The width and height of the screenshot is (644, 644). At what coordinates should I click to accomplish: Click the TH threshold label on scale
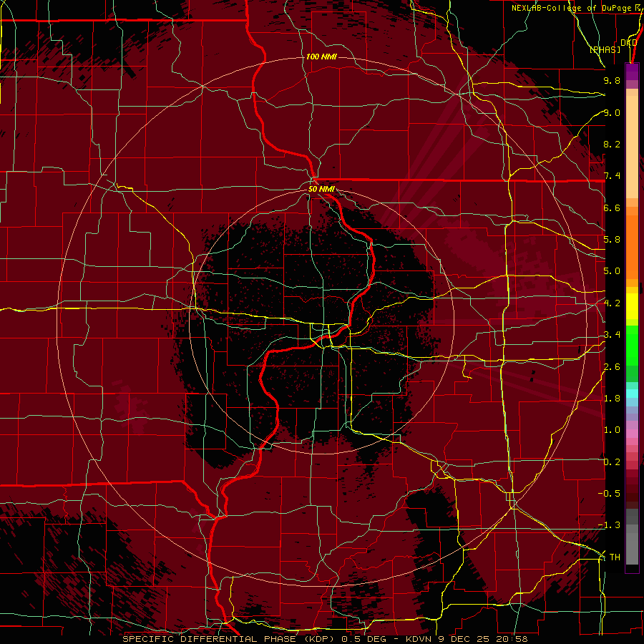pyautogui.click(x=615, y=557)
